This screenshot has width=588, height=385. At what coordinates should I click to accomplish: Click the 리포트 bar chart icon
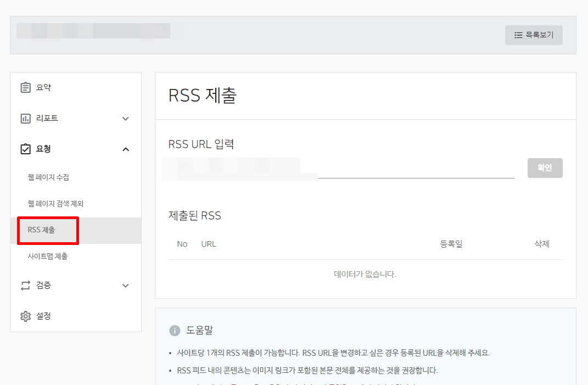tap(25, 118)
